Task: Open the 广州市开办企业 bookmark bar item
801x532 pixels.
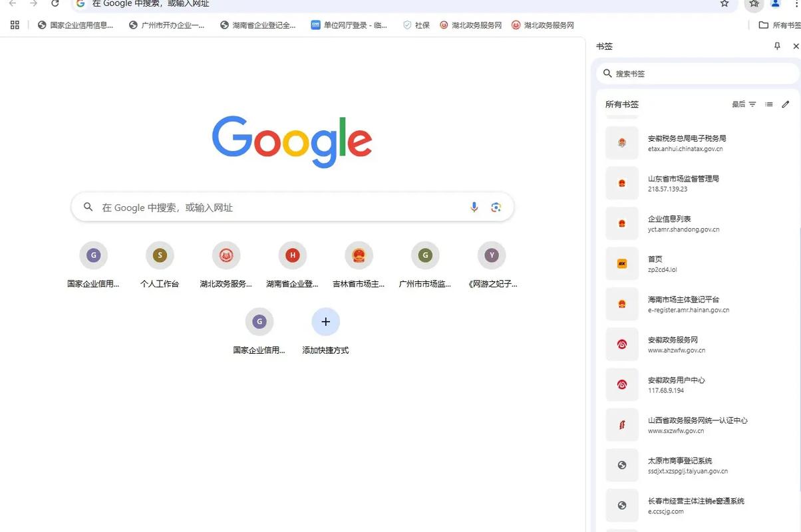Action: pos(167,25)
